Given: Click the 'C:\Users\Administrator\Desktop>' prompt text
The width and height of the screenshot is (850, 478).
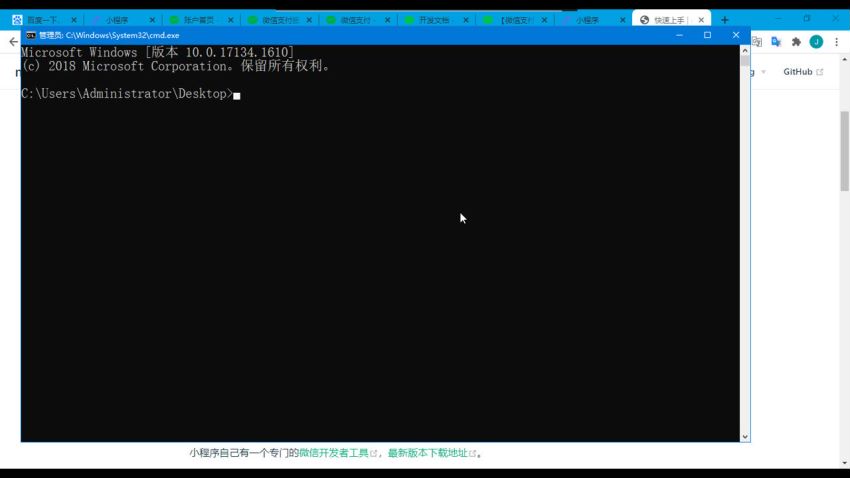Looking at the screenshot, I should click(x=127, y=94).
